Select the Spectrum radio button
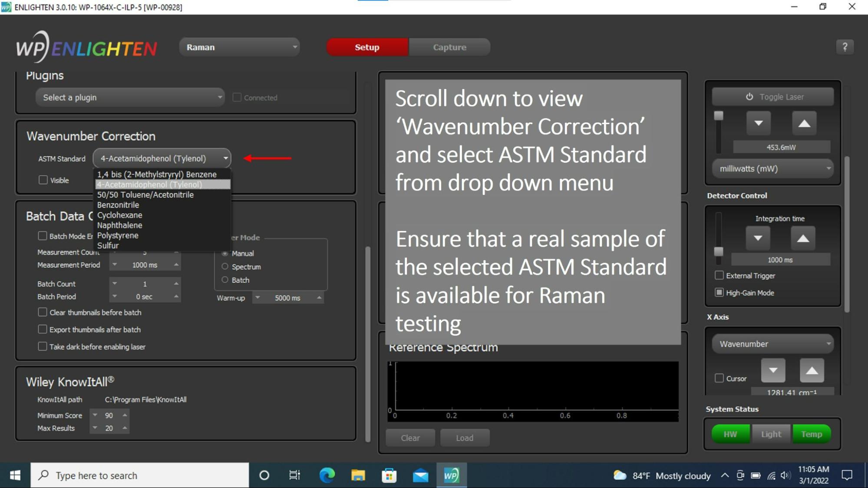This screenshot has width=868, height=488. pos(225,267)
